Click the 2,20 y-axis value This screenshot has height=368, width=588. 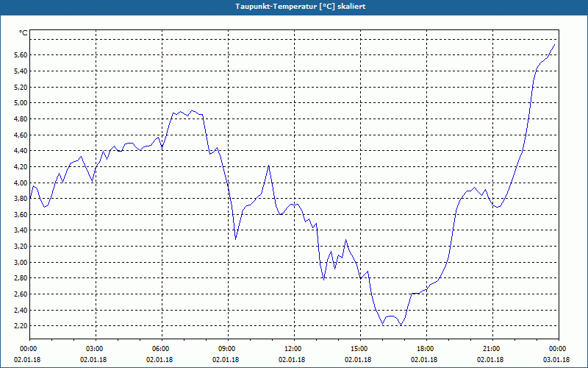point(21,326)
